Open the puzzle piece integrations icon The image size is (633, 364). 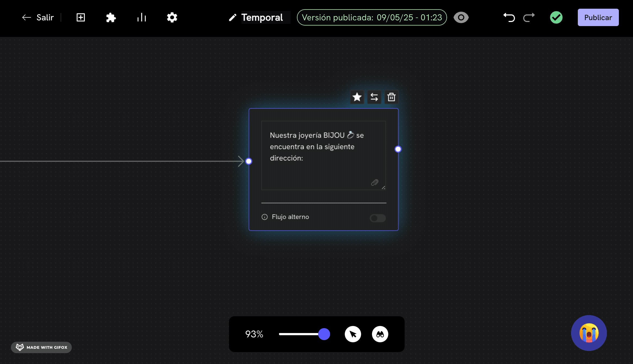pos(111,18)
